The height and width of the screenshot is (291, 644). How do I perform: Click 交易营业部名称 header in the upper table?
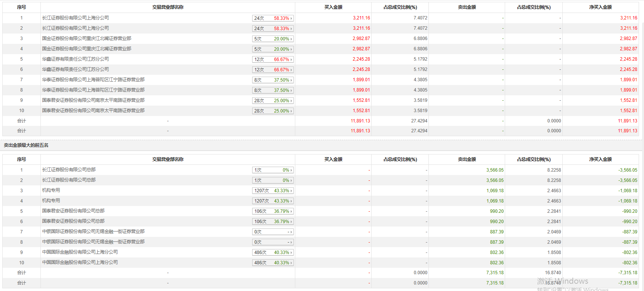point(168,7)
